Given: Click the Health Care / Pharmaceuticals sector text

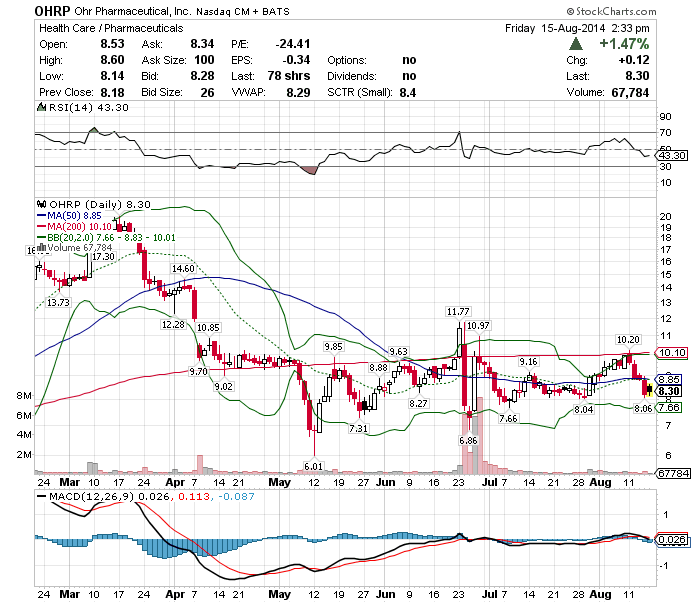Looking at the screenshot, I should (111, 28).
